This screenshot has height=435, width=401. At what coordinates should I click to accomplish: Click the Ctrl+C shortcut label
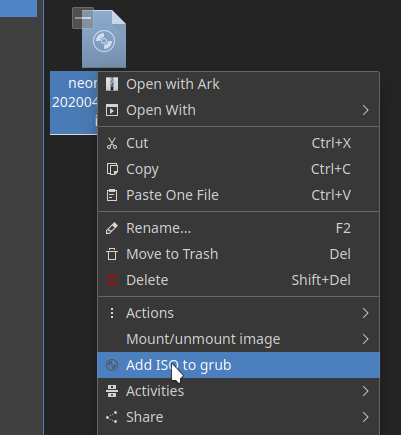(331, 169)
